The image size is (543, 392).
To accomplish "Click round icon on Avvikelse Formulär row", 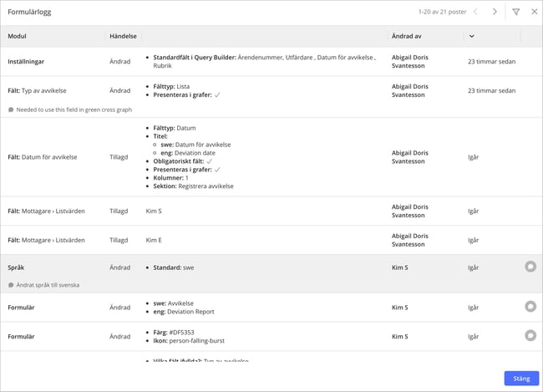I will (x=530, y=307).
